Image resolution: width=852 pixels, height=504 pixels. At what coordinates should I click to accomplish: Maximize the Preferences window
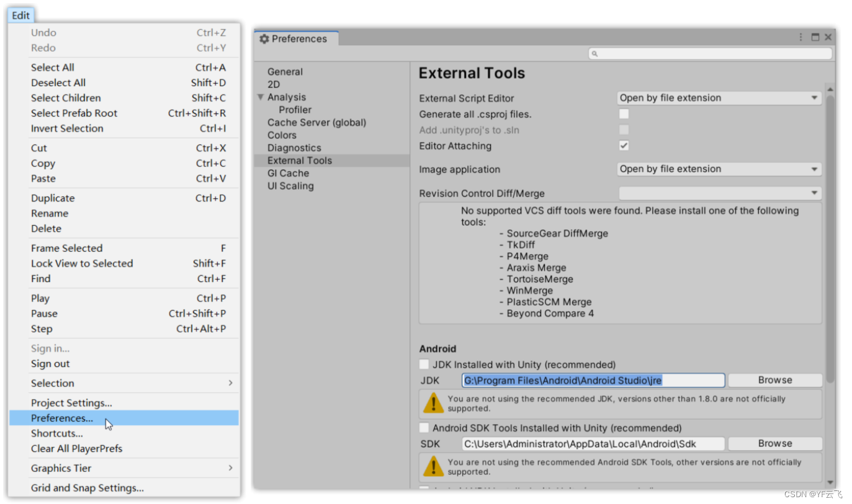(x=815, y=37)
